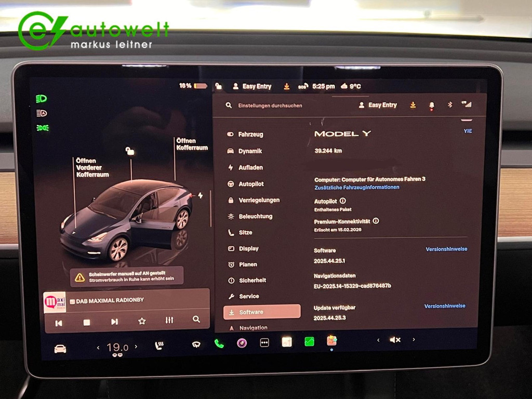Tap the software download arrow icon

413,105
